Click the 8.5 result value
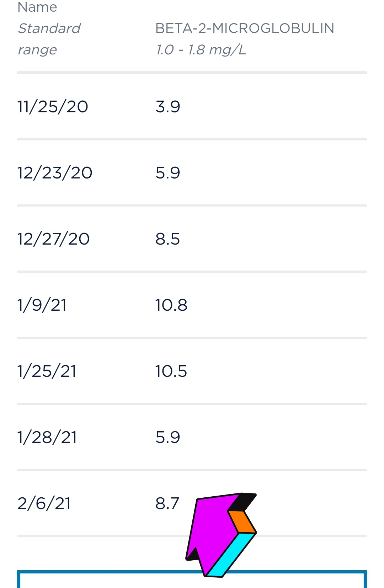This screenshot has width=384, height=588. point(167,239)
